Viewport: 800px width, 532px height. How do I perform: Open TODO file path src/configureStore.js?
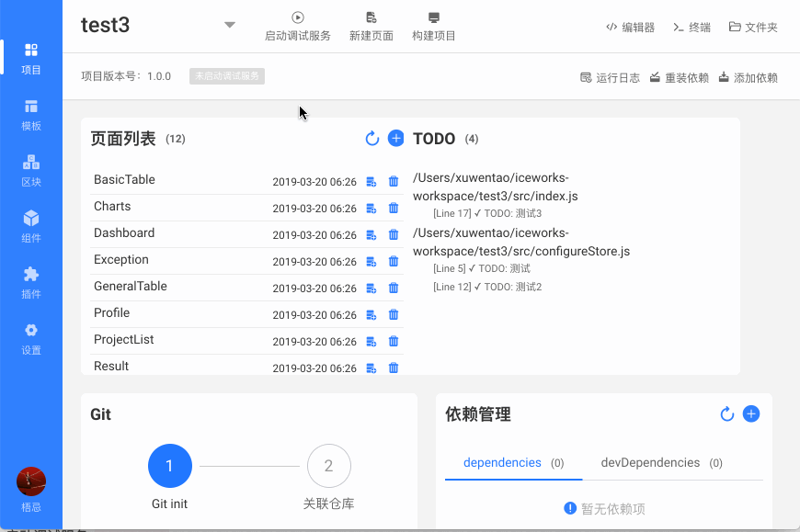tap(521, 242)
